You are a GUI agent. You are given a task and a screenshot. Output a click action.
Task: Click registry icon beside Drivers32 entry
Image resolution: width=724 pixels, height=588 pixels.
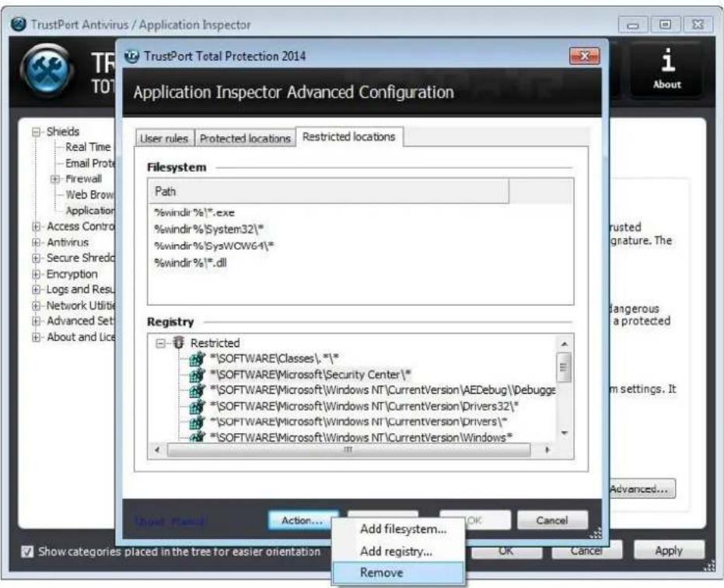[198, 406]
